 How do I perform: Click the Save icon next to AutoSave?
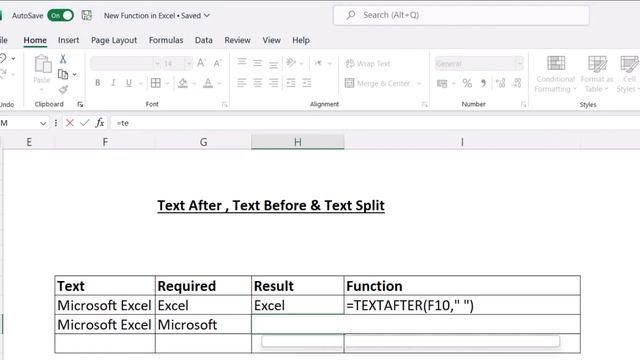point(87,16)
